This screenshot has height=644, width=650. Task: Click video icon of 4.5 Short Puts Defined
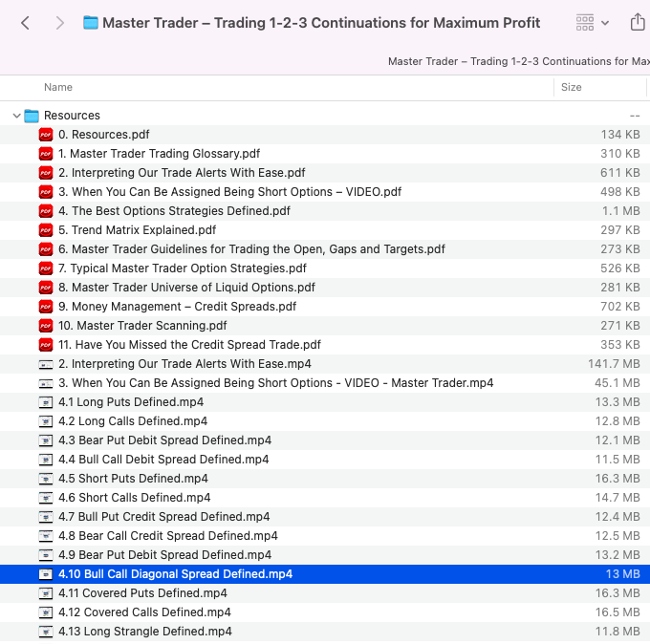coord(46,479)
